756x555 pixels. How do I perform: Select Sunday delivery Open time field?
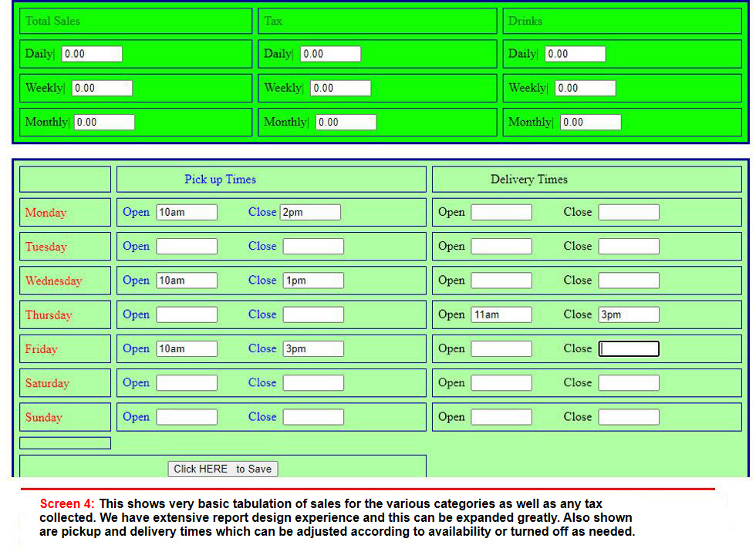501,417
